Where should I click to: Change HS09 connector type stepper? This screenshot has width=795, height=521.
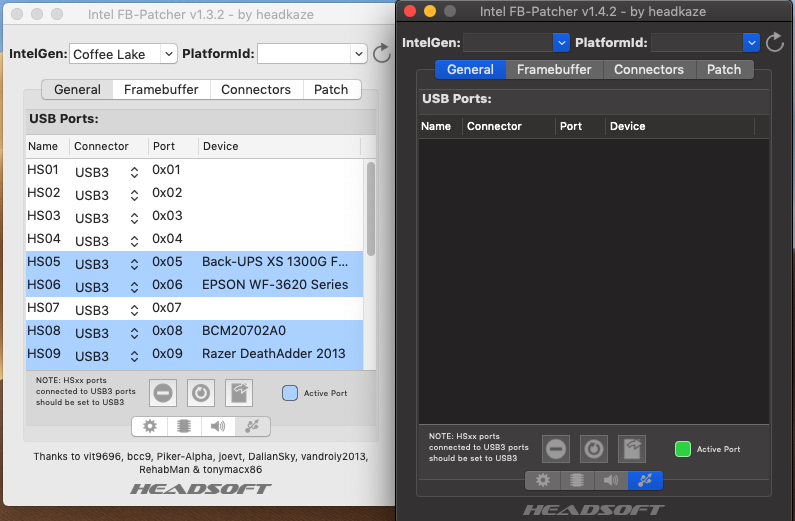coord(134,356)
